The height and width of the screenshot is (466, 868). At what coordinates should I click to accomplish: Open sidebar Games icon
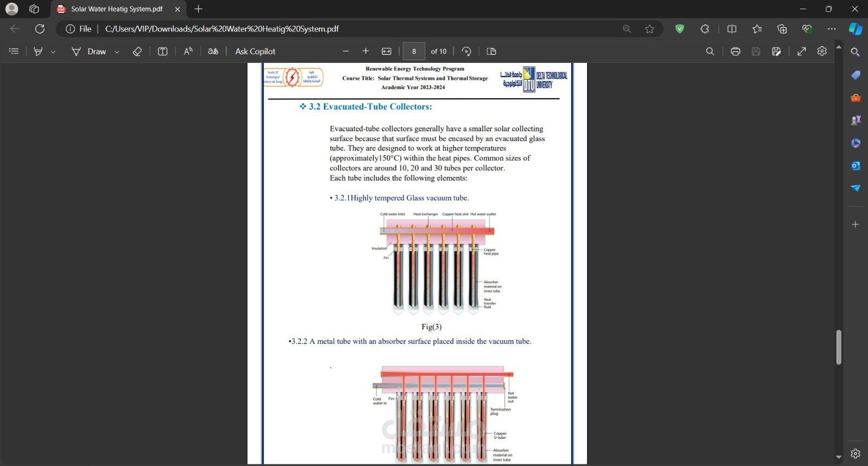(856, 120)
